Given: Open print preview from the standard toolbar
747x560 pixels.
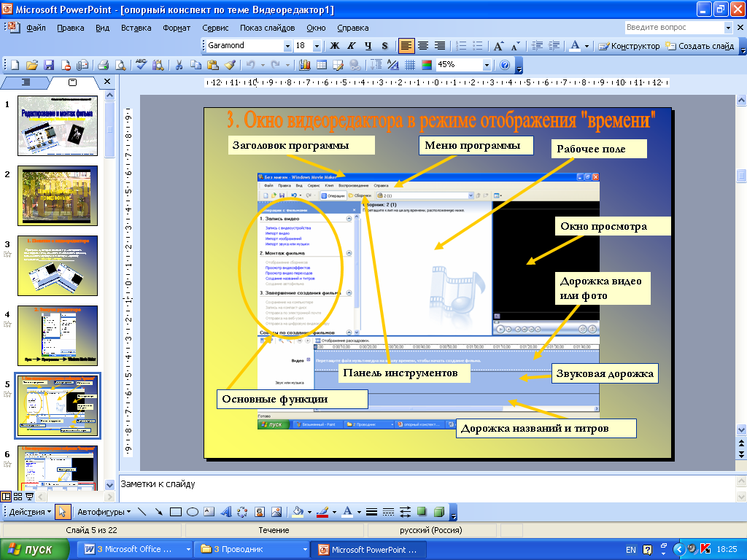Looking at the screenshot, I should [x=120, y=65].
